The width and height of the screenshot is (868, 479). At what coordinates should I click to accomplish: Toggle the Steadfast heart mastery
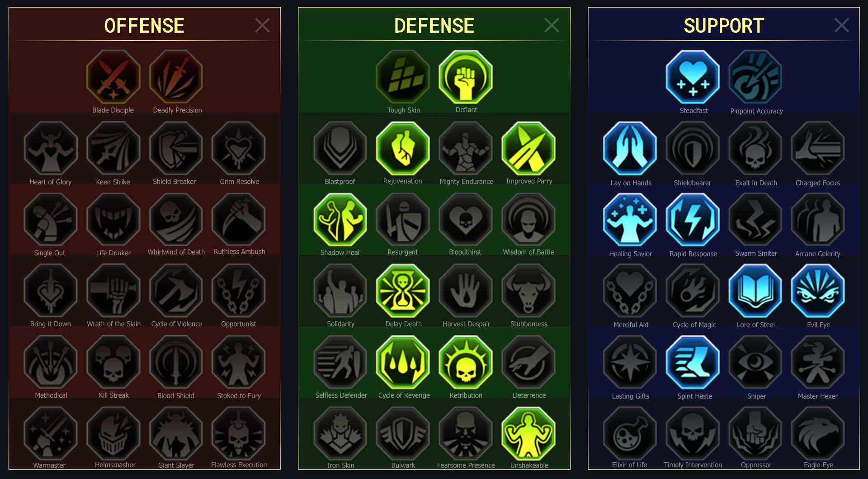pyautogui.click(x=693, y=77)
